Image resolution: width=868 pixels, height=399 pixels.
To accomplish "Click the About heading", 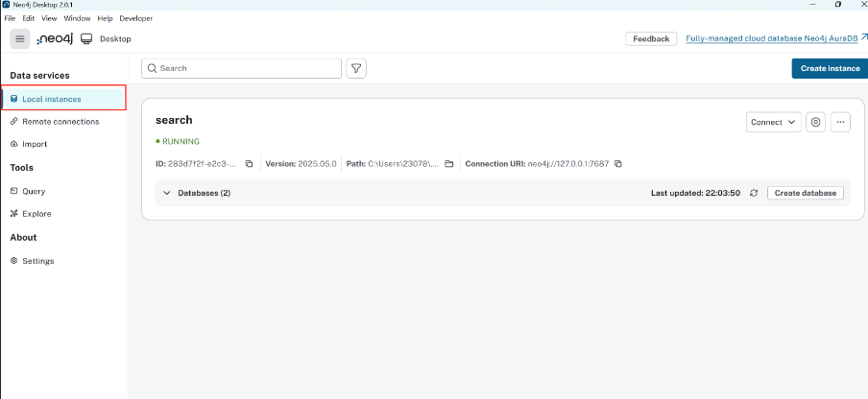I will pyautogui.click(x=23, y=237).
